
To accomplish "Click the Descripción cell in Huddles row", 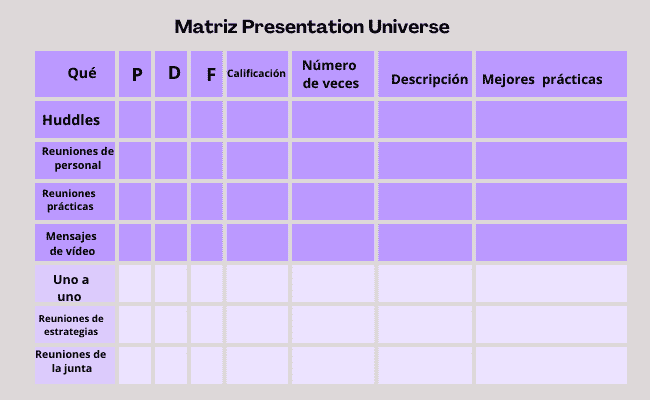I will click(x=425, y=120).
